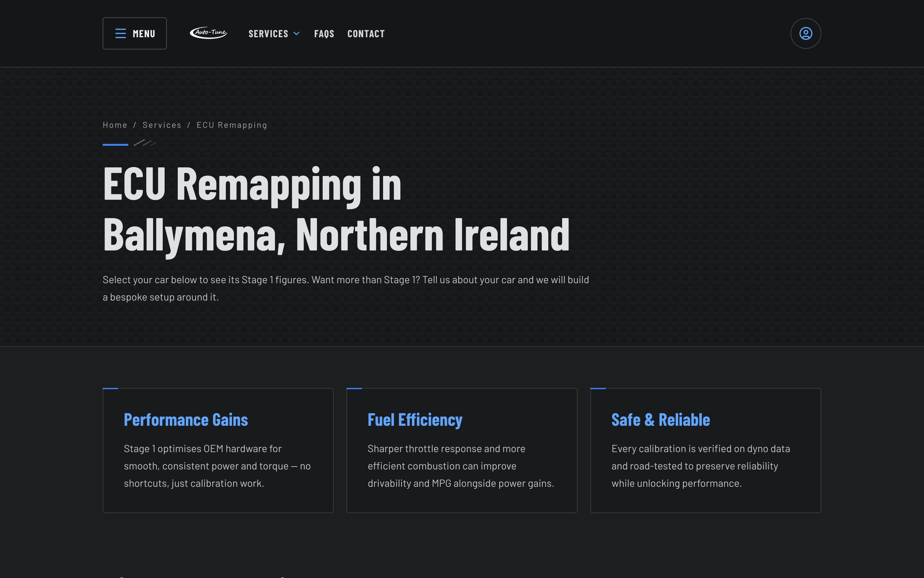Select ECU Remapping breadcrumb item
Image resolution: width=924 pixels, height=578 pixels.
point(232,125)
